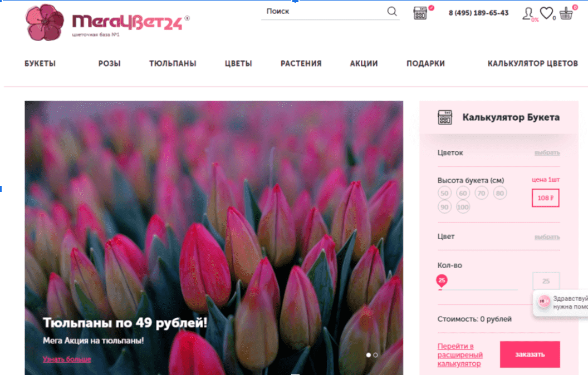The image size is (588, 375).
Task: Open the КАЛЬКУЛЯТОР ЦВЕТОВ menu
Action: coord(533,63)
